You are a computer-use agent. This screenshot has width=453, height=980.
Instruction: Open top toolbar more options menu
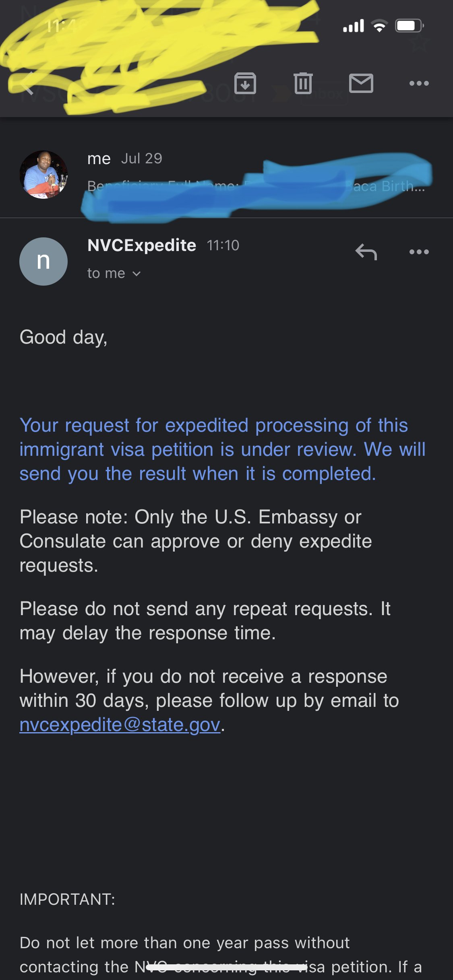pyautogui.click(x=419, y=83)
